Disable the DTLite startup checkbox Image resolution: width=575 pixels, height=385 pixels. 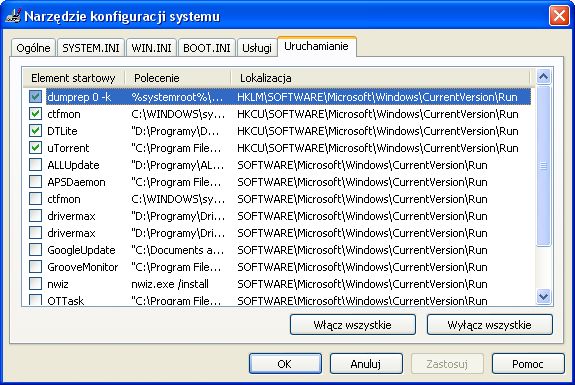click(36, 131)
